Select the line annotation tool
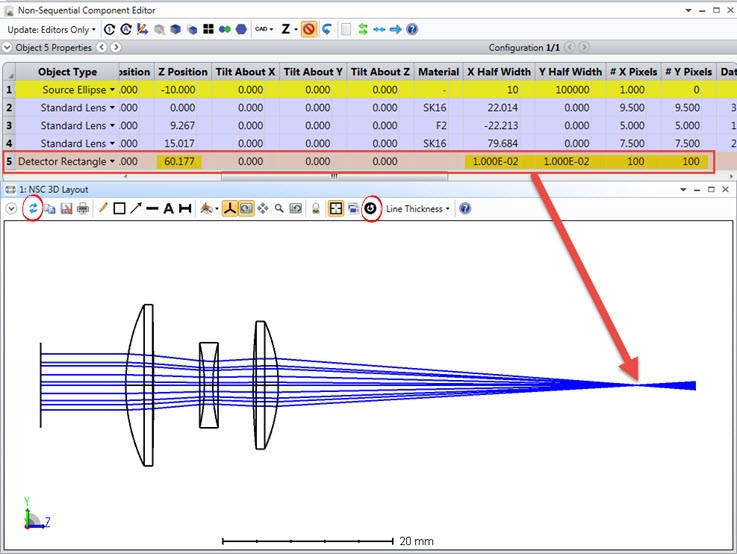Image resolution: width=737 pixels, height=554 pixels. click(152, 209)
